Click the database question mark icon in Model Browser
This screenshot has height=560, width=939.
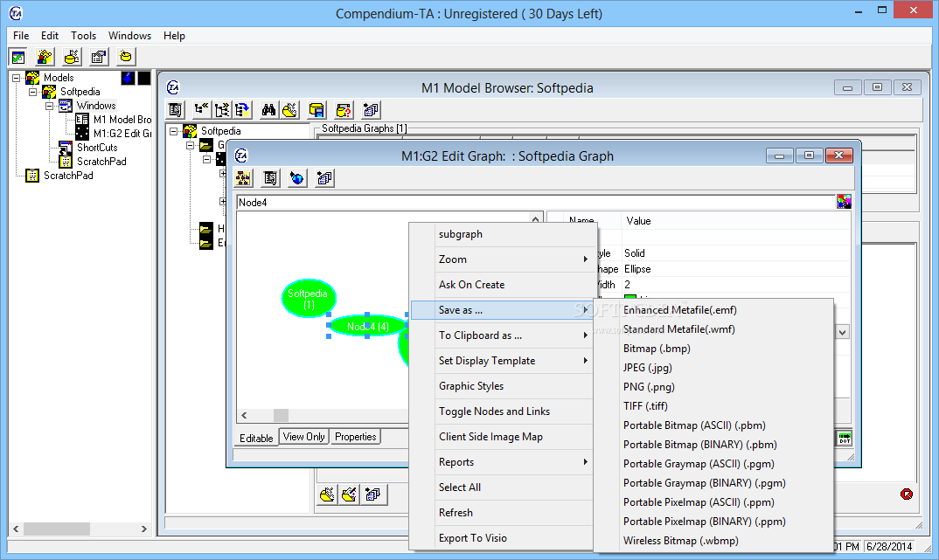click(344, 110)
